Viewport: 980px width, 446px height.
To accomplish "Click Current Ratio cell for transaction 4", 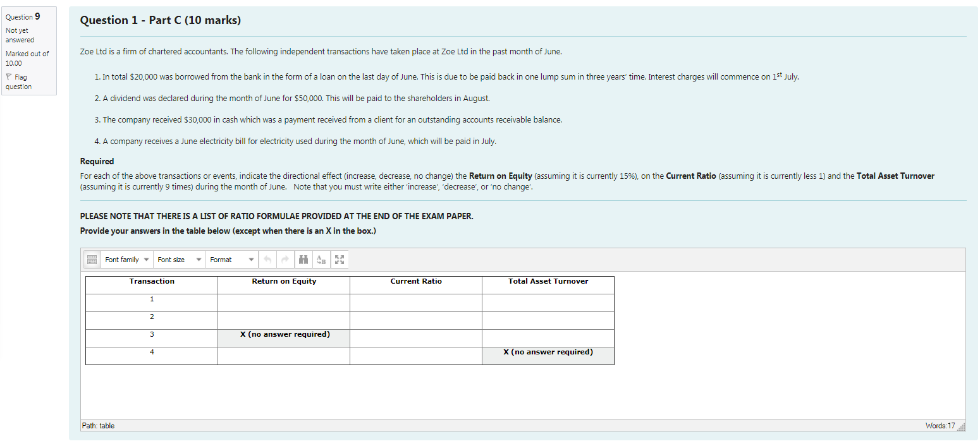I will click(x=416, y=356).
